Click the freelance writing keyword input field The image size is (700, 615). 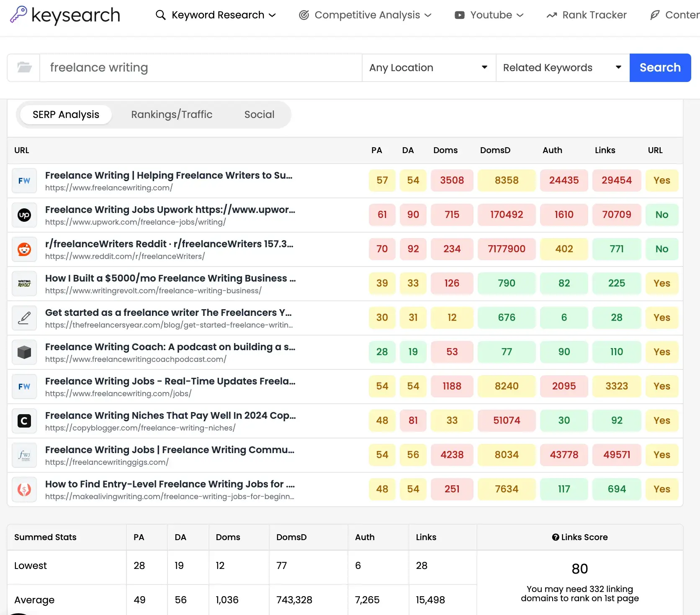click(201, 68)
